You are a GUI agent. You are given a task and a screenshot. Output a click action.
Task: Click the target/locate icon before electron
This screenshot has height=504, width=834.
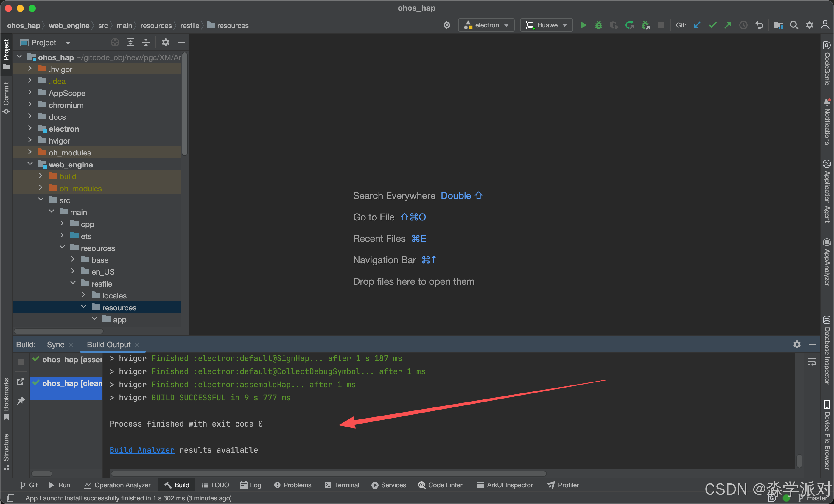coord(447,25)
